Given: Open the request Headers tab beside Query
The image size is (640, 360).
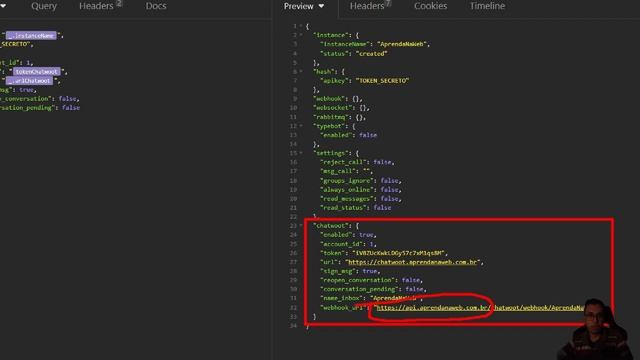Looking at the screenshot, I should click(96, 6).
